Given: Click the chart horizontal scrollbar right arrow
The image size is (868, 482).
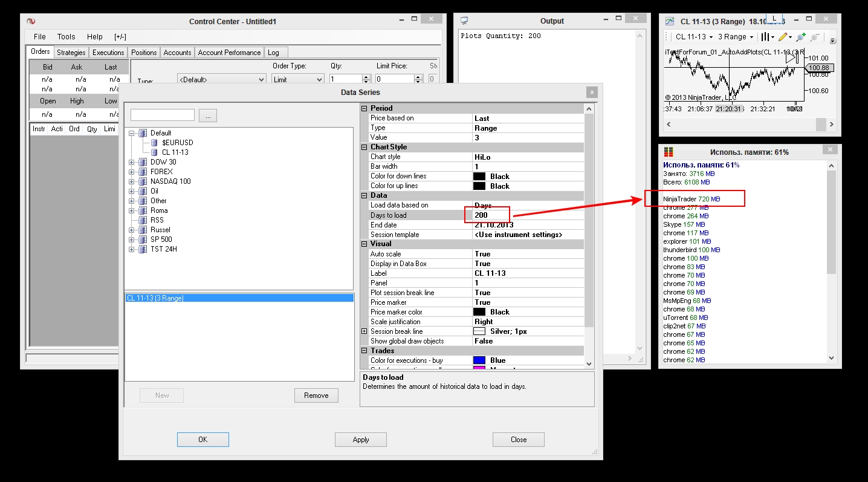Looking at the screenshot, I should (x=832, y=125).
